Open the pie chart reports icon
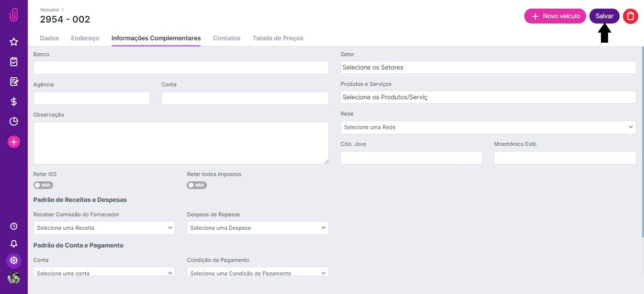Screen dimensions: 644x294 (14, 121)
